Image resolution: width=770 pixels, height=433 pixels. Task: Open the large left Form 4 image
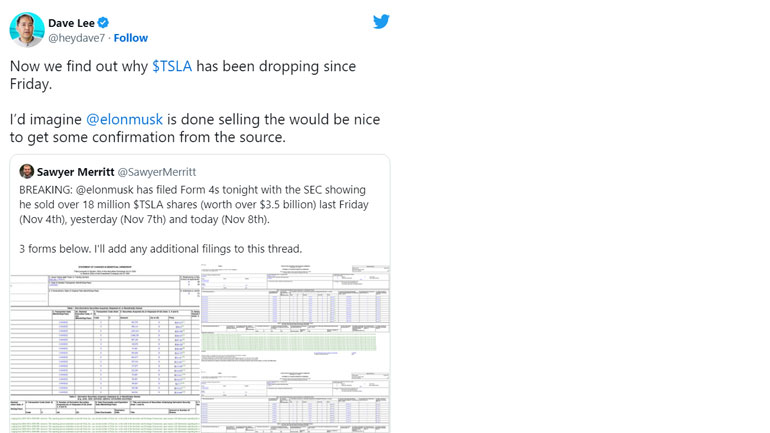pos(105,348)
